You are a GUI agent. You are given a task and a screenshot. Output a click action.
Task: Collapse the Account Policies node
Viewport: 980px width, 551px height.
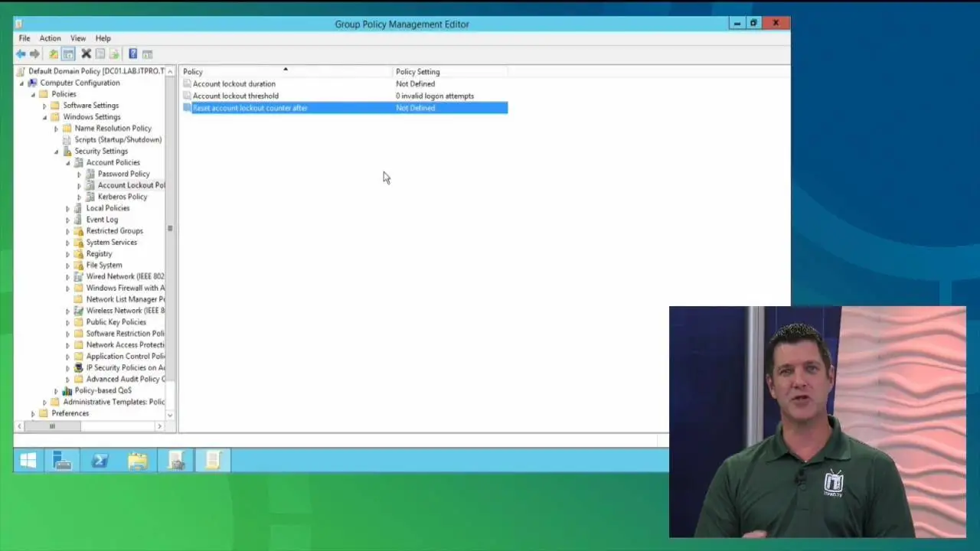pyautogui.click(x=67, y=163)
